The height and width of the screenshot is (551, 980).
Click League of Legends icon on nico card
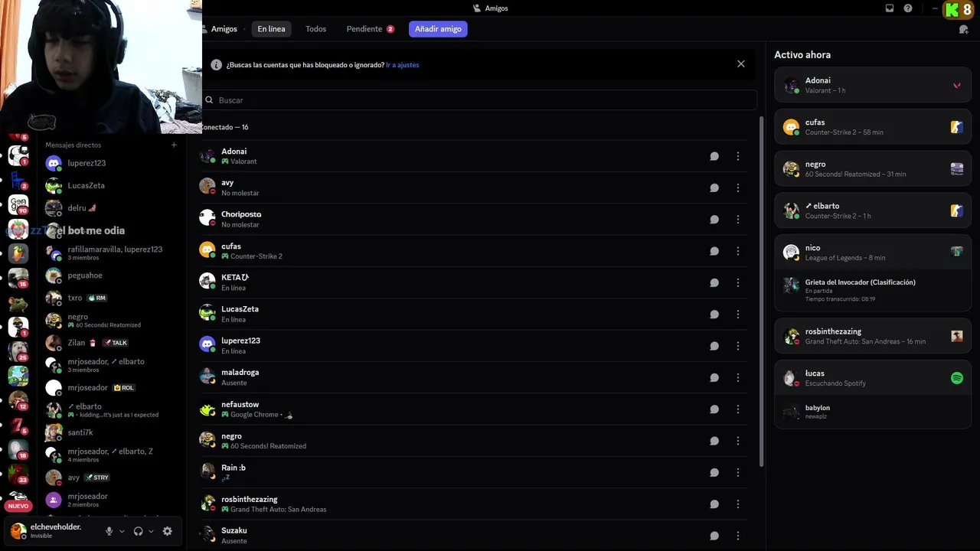tap(957, 251)
